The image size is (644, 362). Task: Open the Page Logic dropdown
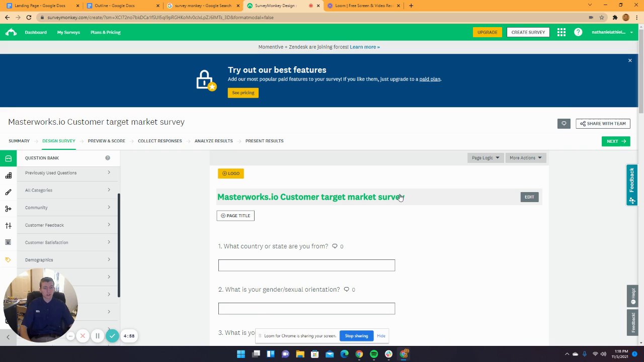point(485,158)
